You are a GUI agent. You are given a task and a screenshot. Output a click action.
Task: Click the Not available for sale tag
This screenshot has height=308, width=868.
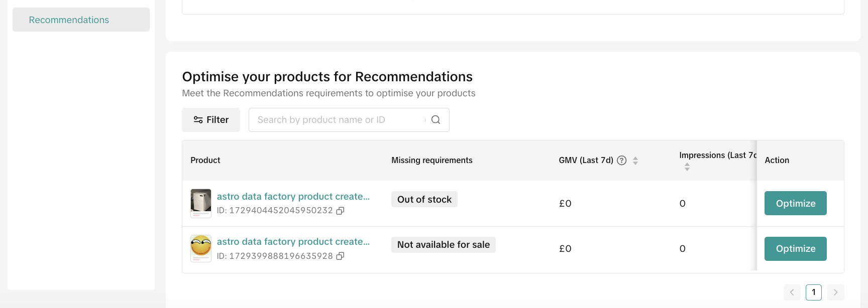(443, 245)
